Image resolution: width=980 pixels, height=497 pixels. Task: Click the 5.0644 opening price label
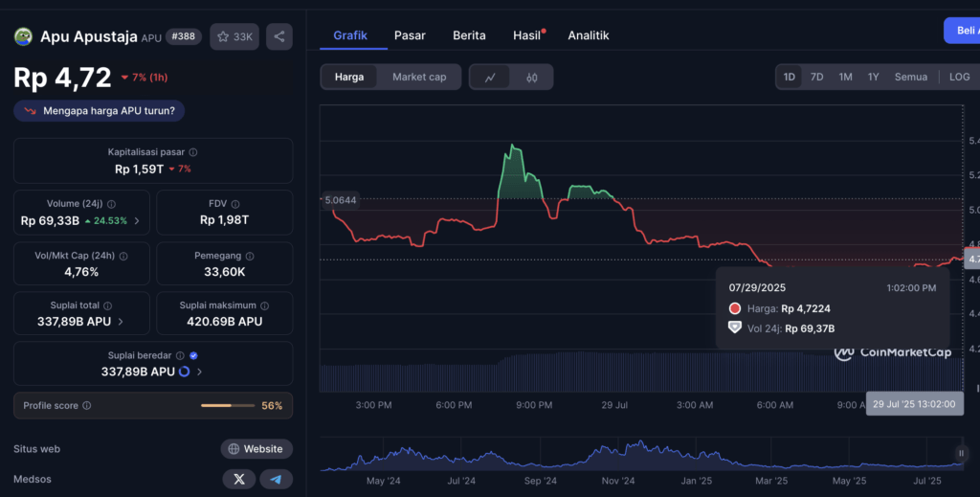pyautogui.click(x=341, y=200)
